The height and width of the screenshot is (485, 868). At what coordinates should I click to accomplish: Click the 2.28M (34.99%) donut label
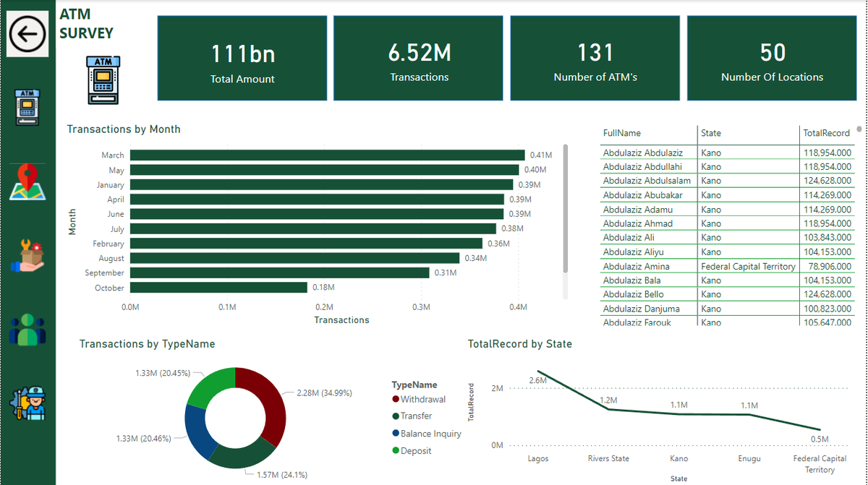(324, 393)
